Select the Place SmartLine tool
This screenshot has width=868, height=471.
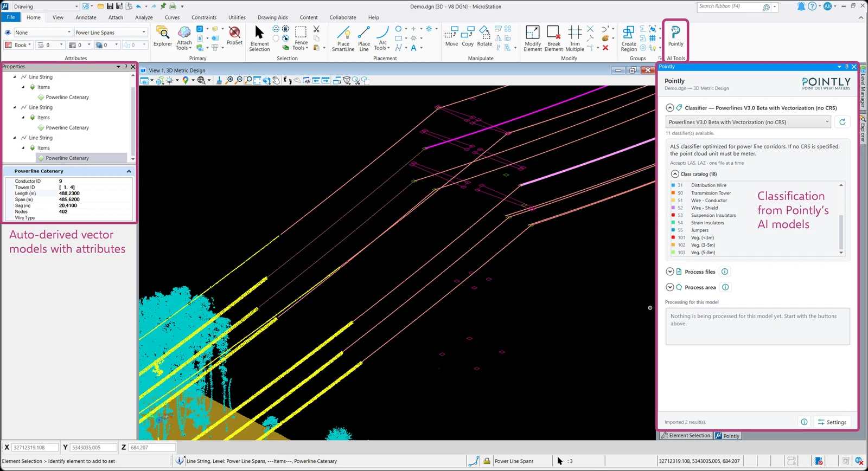[x=343, y=38]
